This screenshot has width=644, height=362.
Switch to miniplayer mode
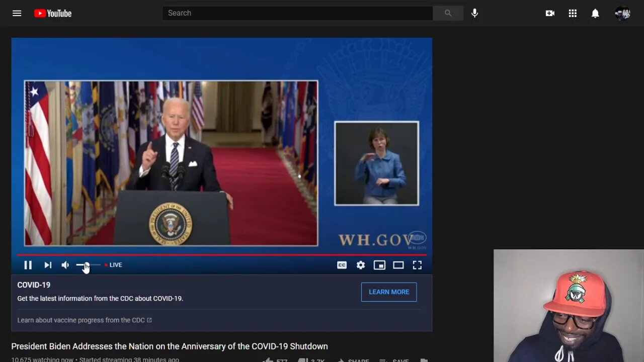pos(379,265)
